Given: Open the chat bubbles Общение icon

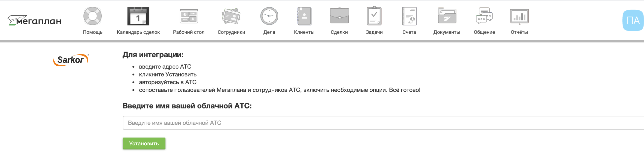Looking at the screenshot, I should 484,16.
